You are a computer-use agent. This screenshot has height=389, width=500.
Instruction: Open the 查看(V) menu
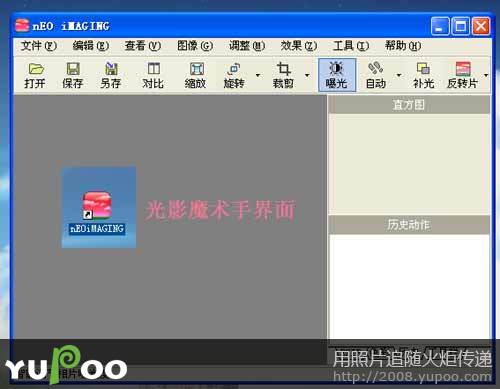click(x=143, y=46)
